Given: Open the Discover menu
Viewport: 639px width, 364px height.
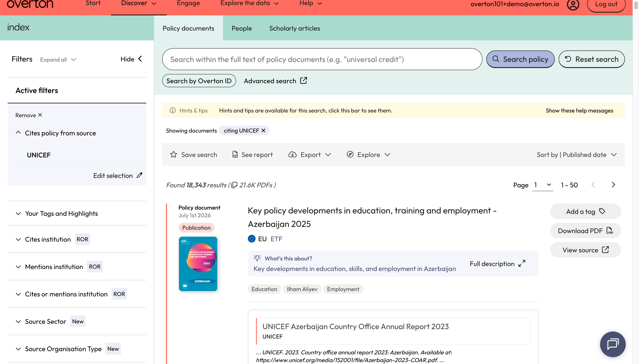Looking at the screenshot, I should pyautogui.click(x=139, y=3).
